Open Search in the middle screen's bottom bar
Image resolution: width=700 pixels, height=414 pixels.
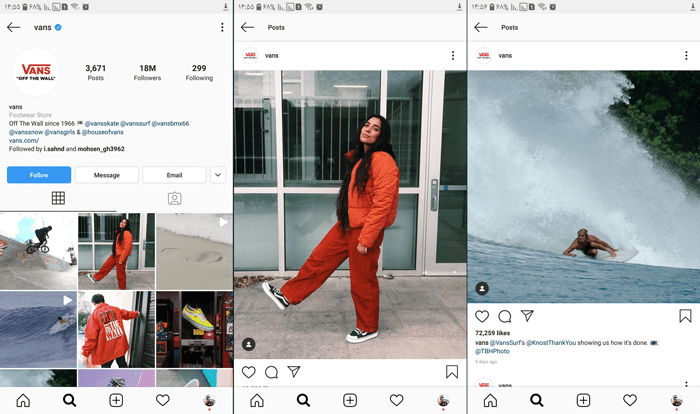(303, 400)
